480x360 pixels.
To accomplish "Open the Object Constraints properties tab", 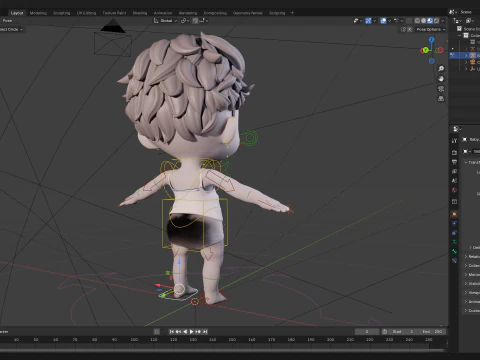I will click(454, 233).
